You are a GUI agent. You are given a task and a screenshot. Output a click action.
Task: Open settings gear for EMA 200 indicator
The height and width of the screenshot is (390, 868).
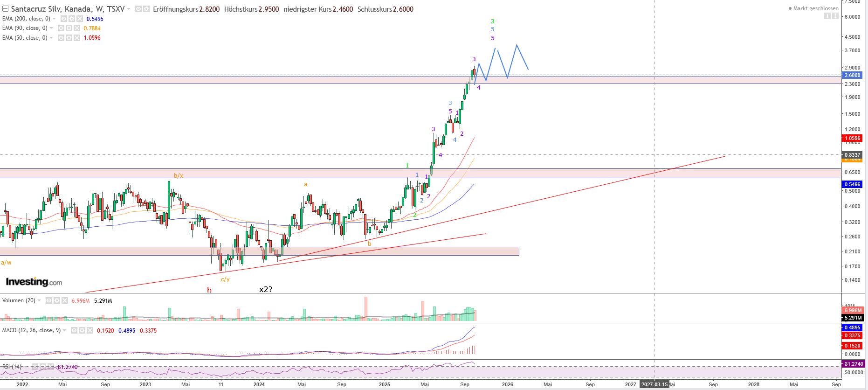point(72,19)
